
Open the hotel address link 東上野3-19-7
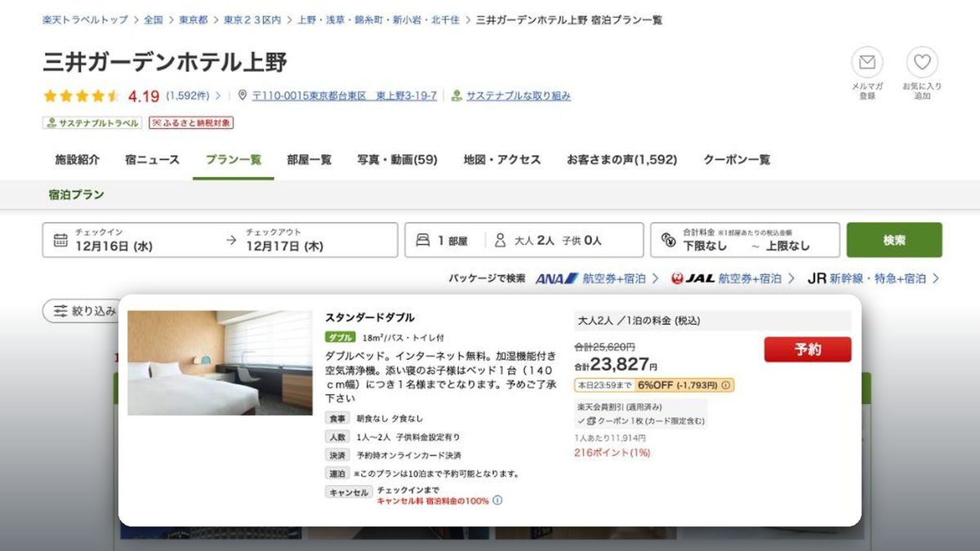[x=345, y=96]
